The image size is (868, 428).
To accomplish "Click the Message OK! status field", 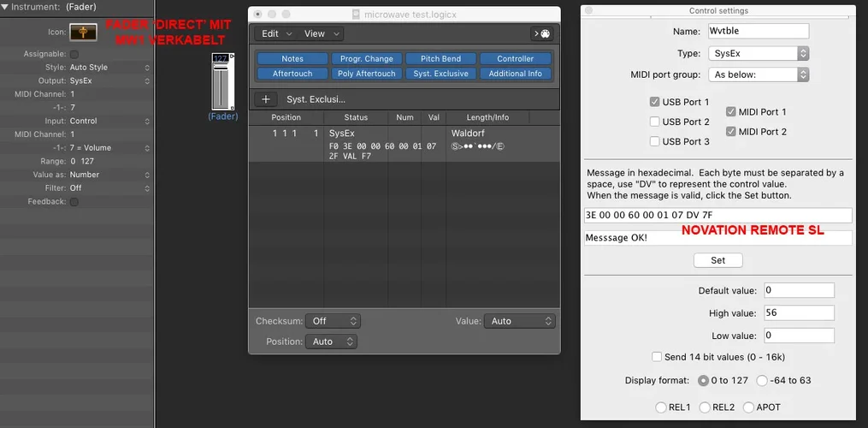I will (x=718, y=238).
